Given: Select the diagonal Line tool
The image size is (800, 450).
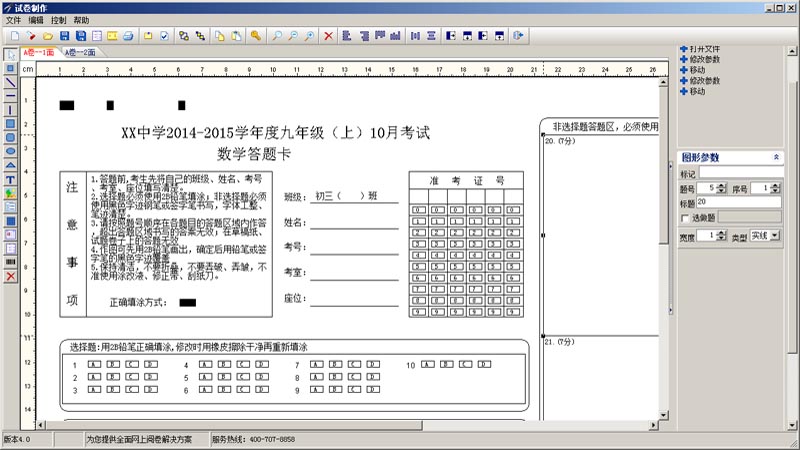Looking at the screenshot, I should pyautogui.click(x=10, y=82).
